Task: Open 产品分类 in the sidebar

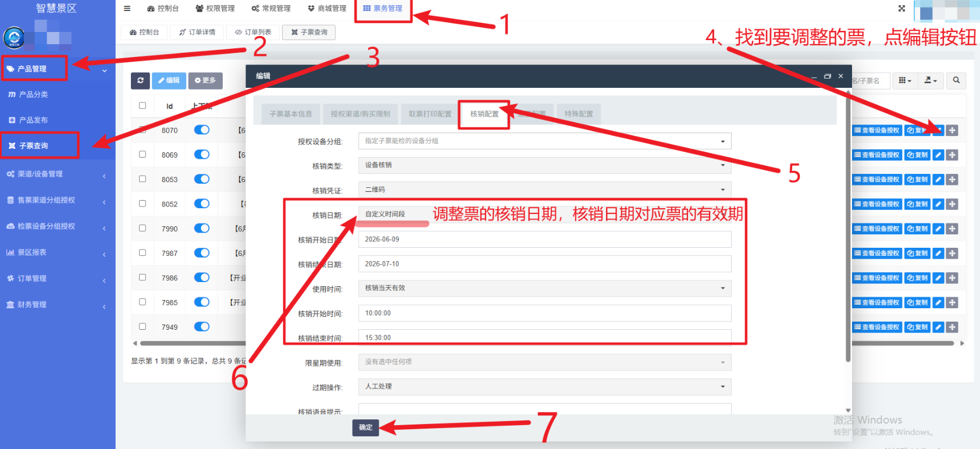Action: click(34, 94)
